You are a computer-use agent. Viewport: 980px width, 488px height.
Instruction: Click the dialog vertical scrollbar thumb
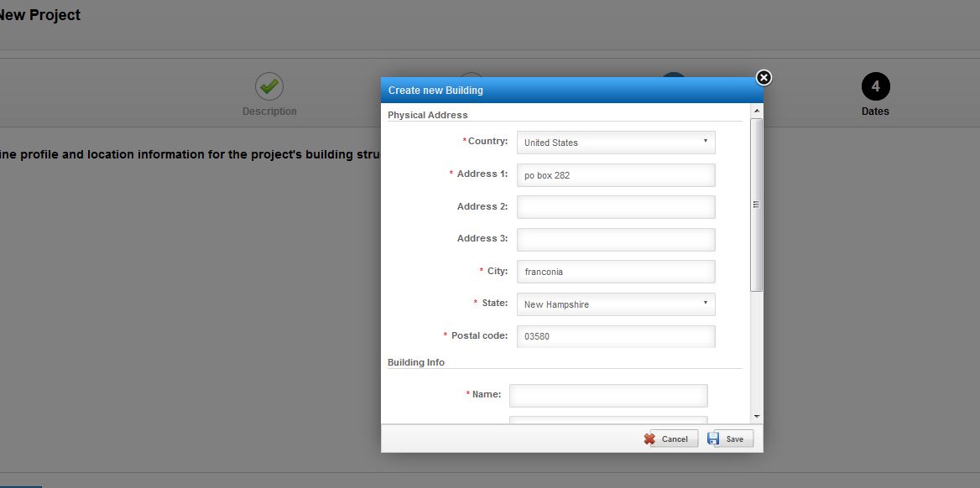[757, 205]
